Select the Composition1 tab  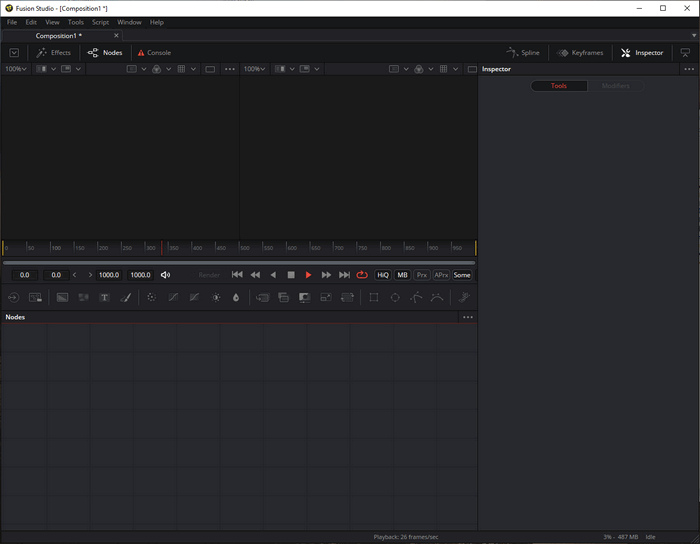click(58, 36)
